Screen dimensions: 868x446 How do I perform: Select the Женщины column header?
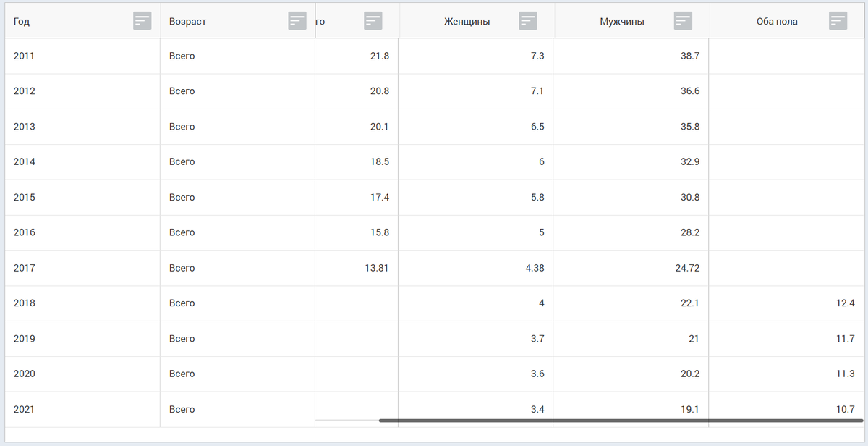click(477, 21)
